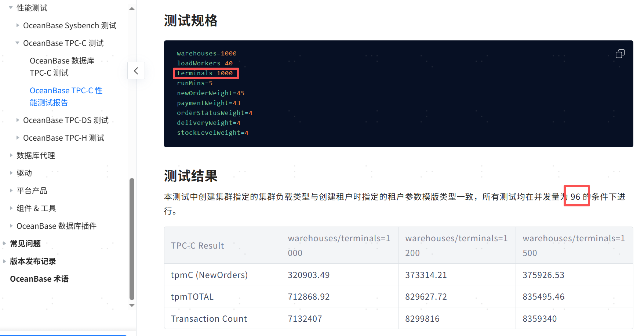The width and height of the screenshot is (644, 336).
Task: Expand OceanBase TPC-H 测试 node
Action: [18, 138]
